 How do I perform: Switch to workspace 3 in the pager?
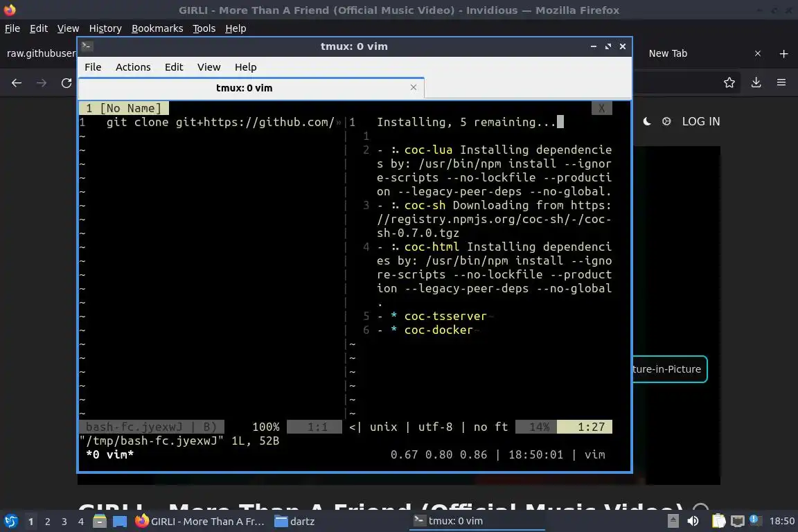click(64, 522)
